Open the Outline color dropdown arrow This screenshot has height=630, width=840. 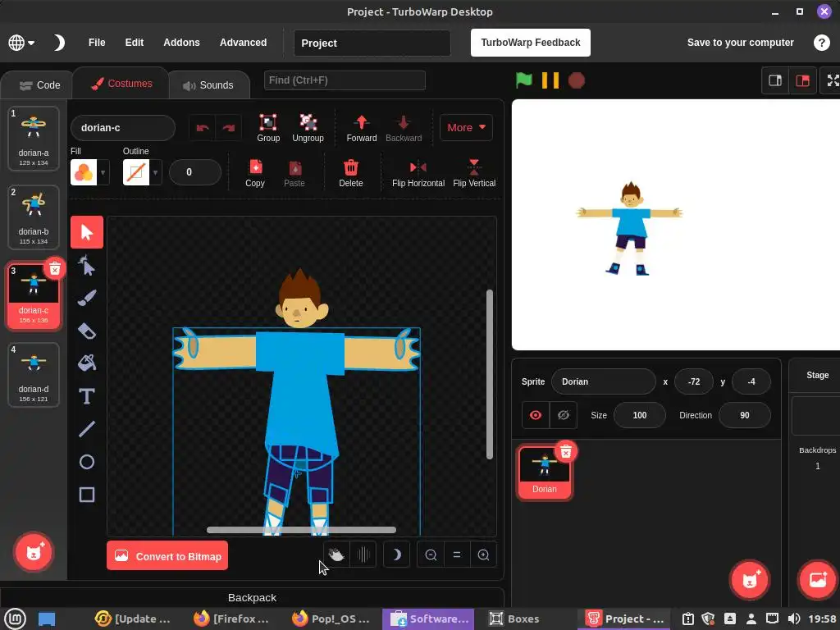coord(155,172)
